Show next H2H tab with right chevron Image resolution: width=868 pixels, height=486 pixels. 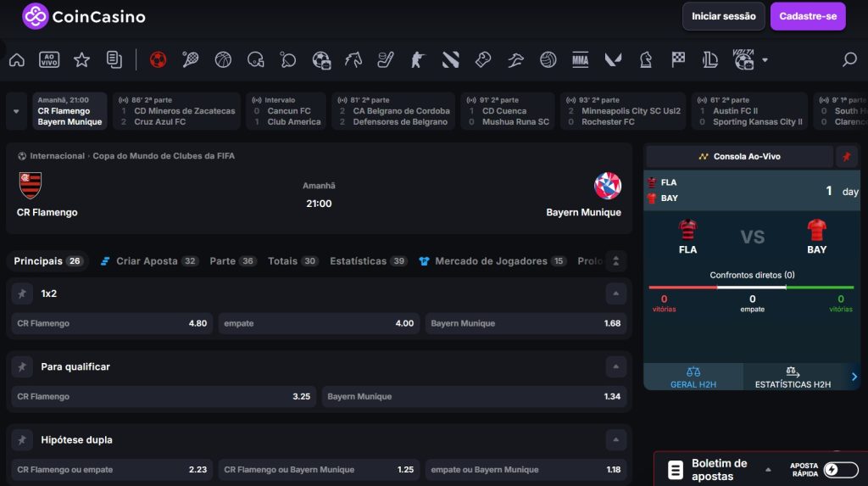coord(854,377)
